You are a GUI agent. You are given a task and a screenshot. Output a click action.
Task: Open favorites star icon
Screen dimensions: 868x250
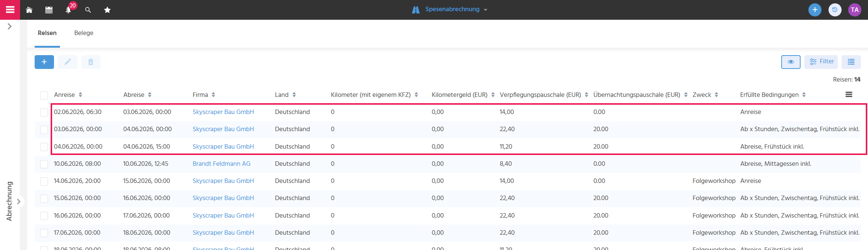click(107, 10)
